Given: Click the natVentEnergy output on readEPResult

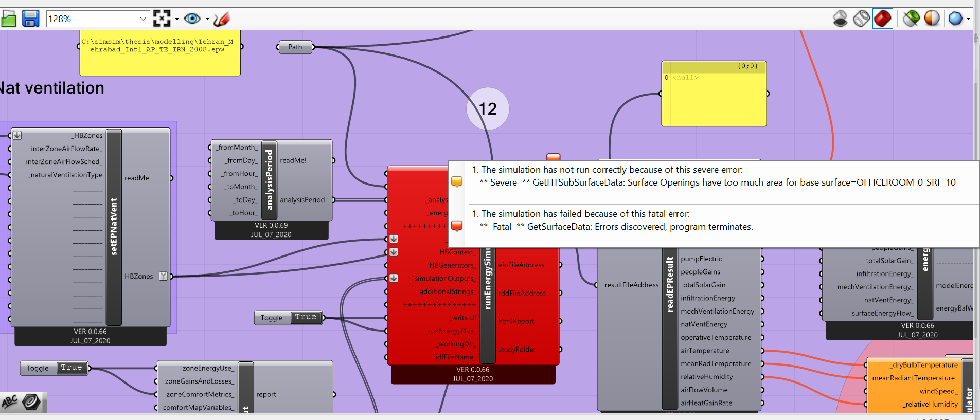Looking at the screenshot, I should coord(704,324).
